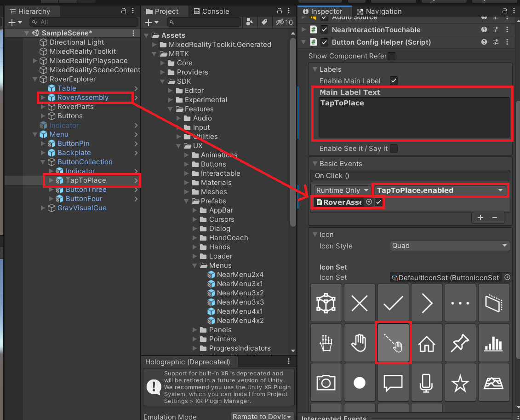This screenshot has width=520, height=420.
Task: Select the microphone icon tile
Action: tap(427, 383)
